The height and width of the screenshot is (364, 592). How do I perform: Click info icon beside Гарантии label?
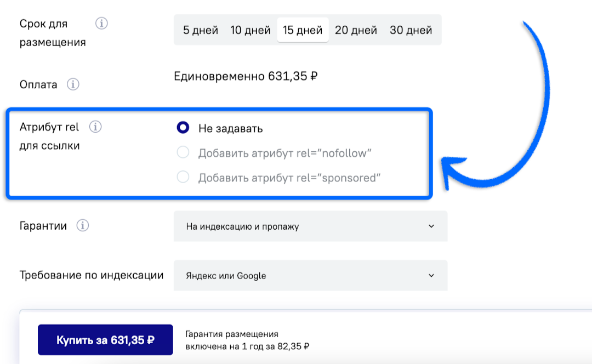83,225
